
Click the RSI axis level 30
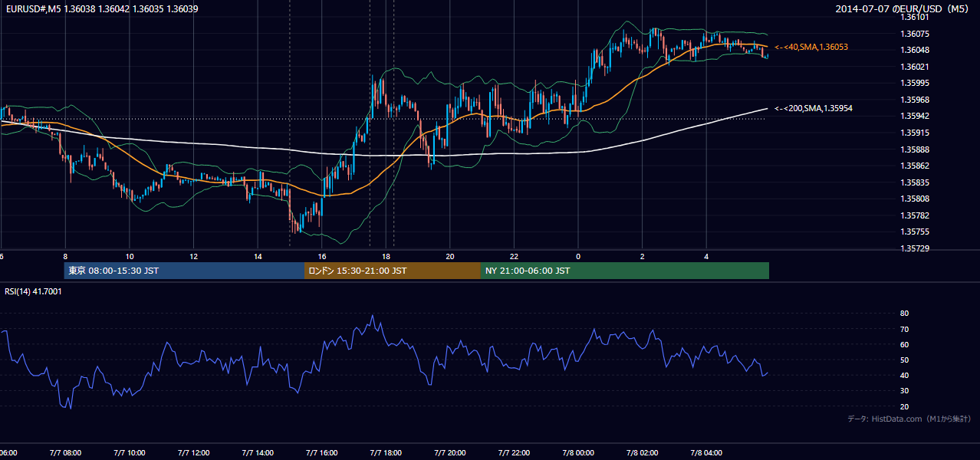[x=904, y=390]
